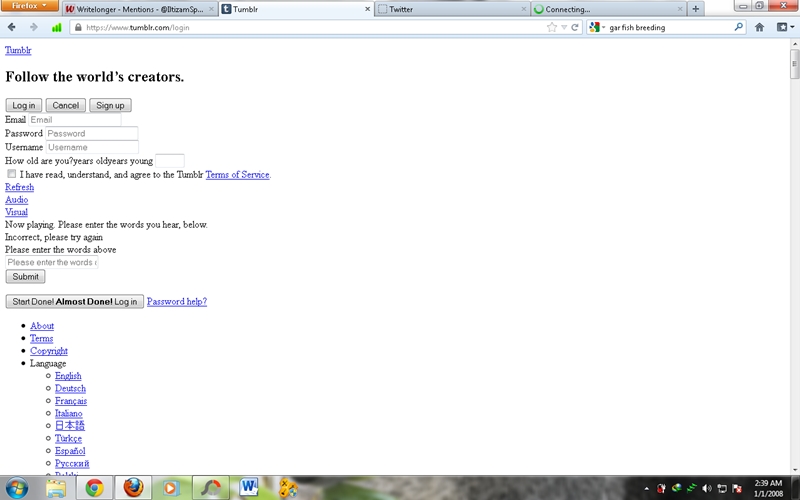Screen dimensions: 800x500
Task: Open Windows Explorer from the taskbar
Action: tap(56, 488)
